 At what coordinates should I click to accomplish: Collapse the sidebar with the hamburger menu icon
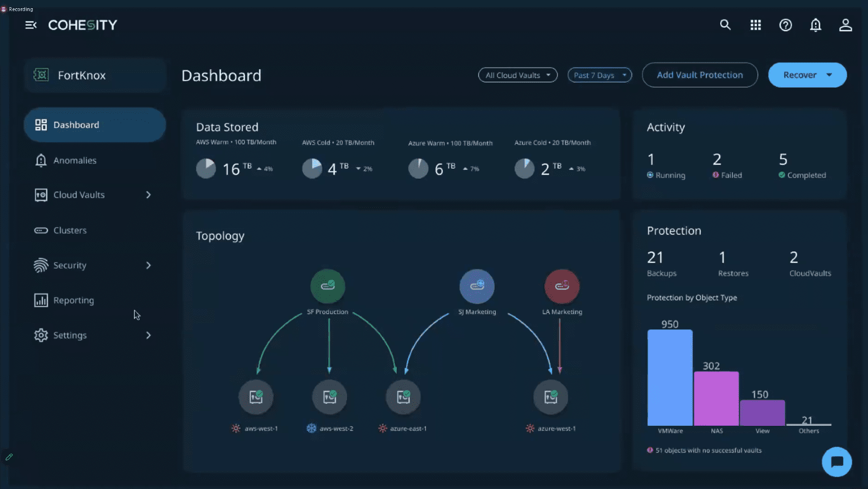pos(31,25)
